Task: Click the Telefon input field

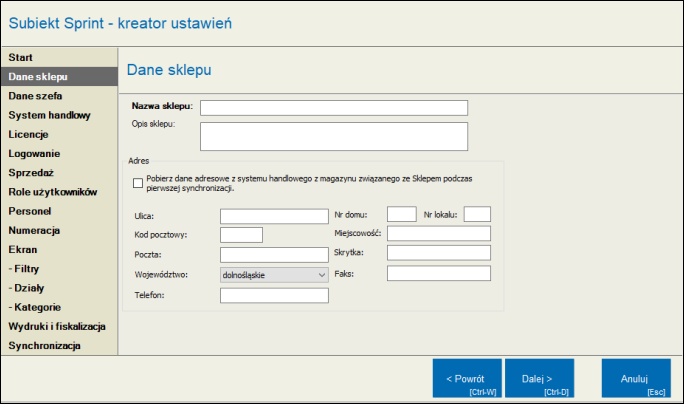Action: point(274,295)
